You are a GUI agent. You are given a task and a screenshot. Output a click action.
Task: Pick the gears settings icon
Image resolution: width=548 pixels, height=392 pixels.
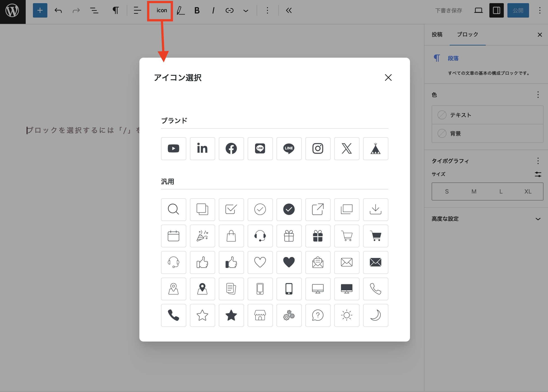pyautogui.click(x=289, y=315)
